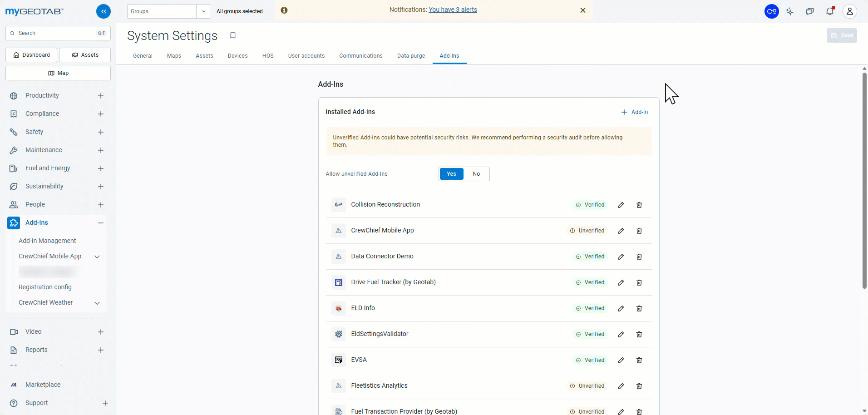Set Allow unverified Add-Ins to No
This screenshot has width=868, height=415.
476,174
